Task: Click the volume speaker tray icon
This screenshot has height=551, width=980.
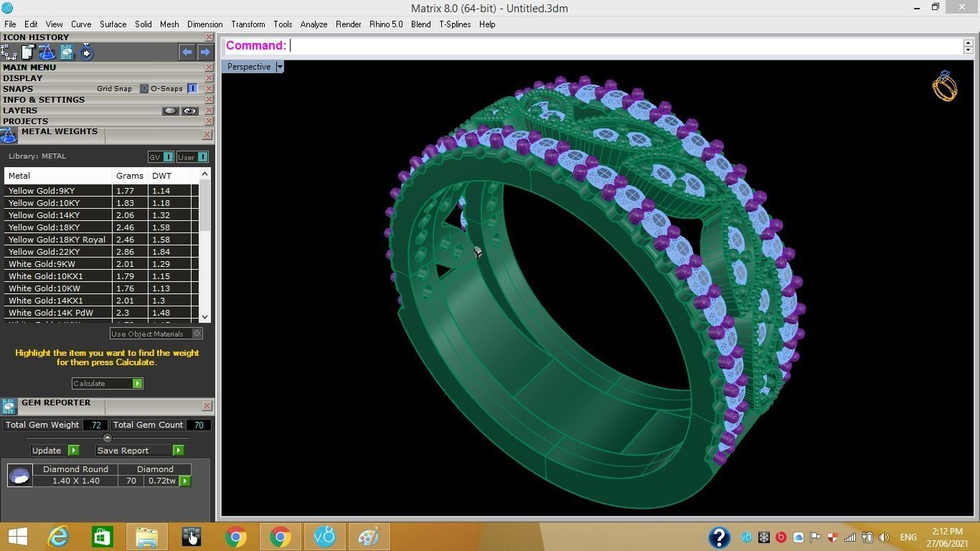Action: pyautogui.click(x=884, y=537)
